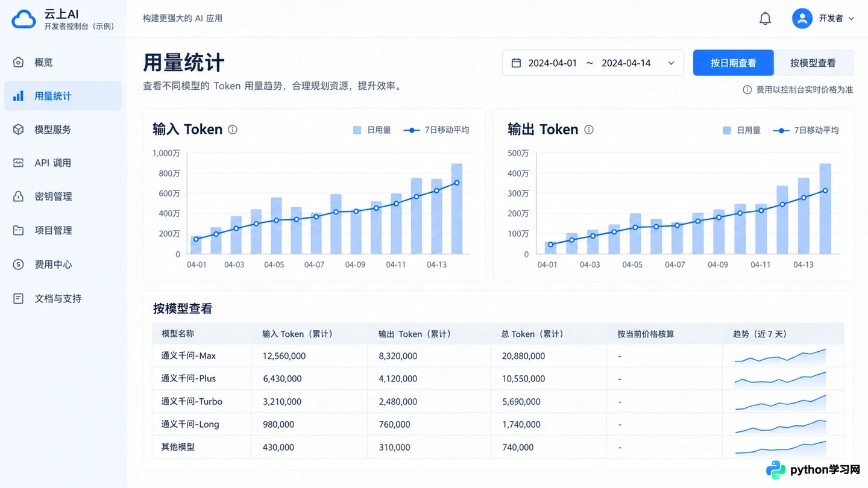Viewport: 868px width, 488px height.
Task: Open 费用中心 page
Action: click(x=63, y=264)
